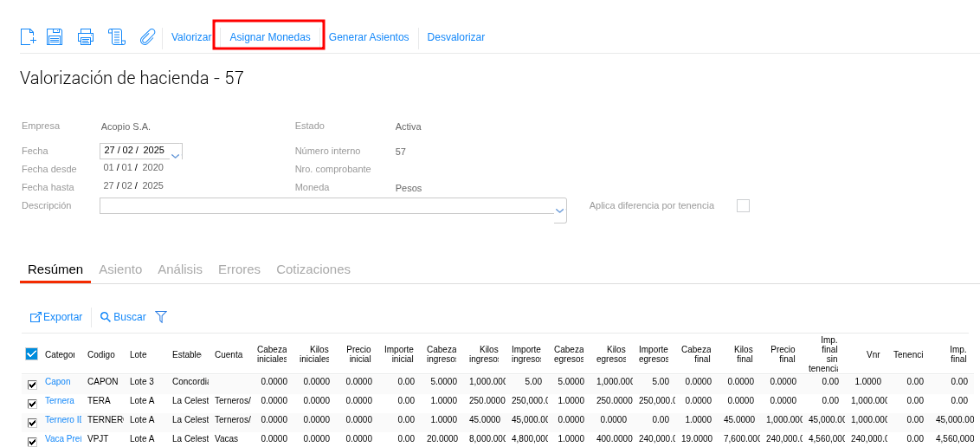Toggle the select-all checkbox in grid header

tap(32, 353)
